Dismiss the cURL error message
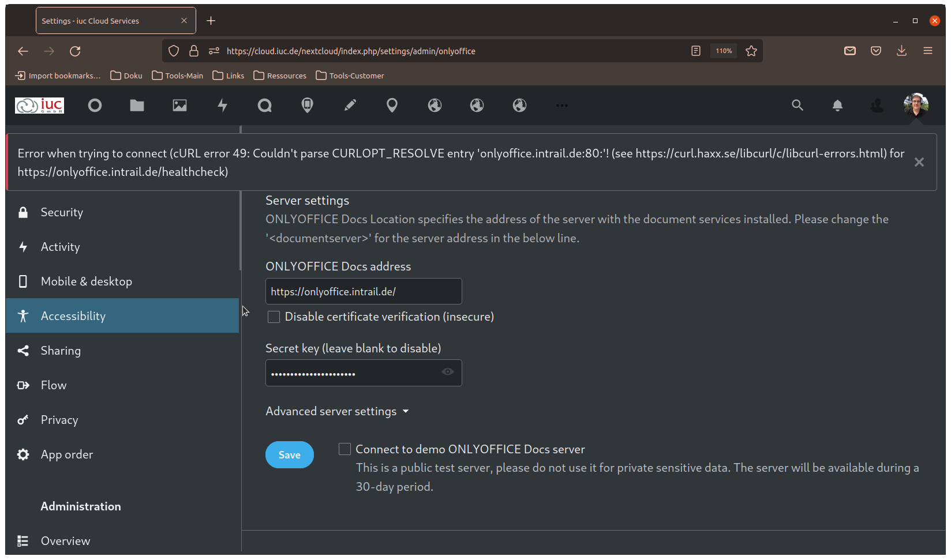Screen dimensions: 951x560 point(919,162)
